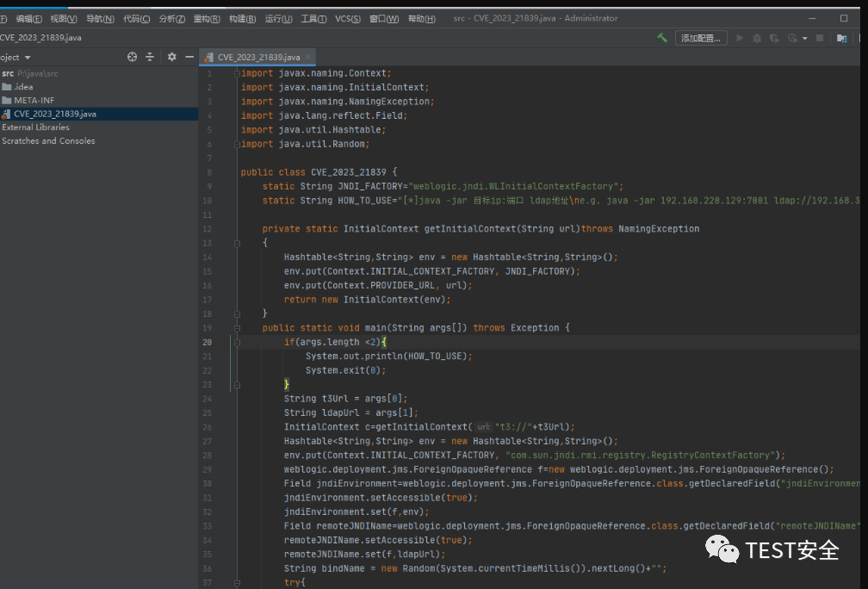Click Java file icon beside CVE_2023_21839.java in tree
Image resolution: width=868 pixels, height=589 pixels.
[x=6, y=114]
